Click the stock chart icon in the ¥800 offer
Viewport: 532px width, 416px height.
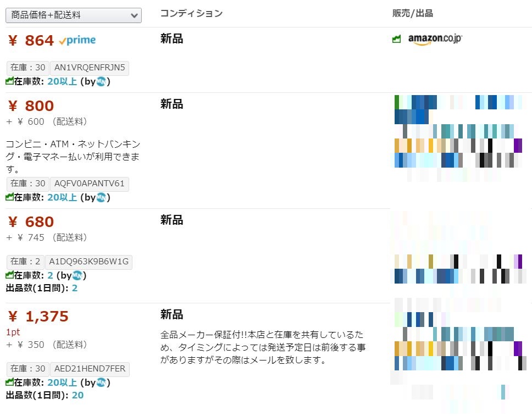[x=9, y=197]
